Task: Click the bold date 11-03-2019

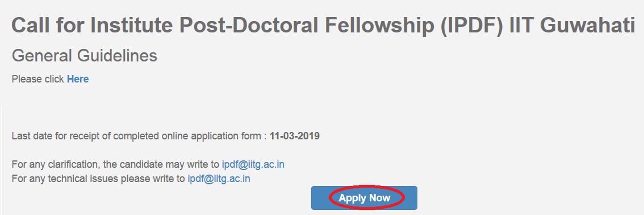Action: click(295, 136)
